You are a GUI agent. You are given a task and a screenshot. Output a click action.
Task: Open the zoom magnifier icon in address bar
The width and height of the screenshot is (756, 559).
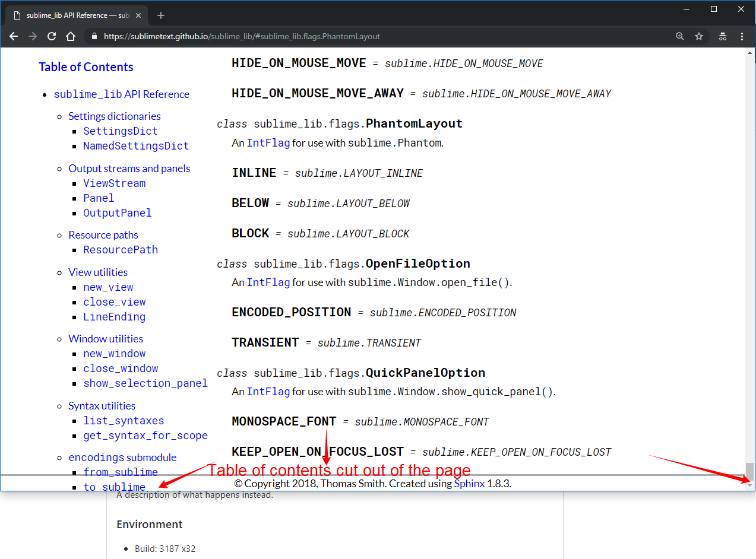[x=680, y=36]
